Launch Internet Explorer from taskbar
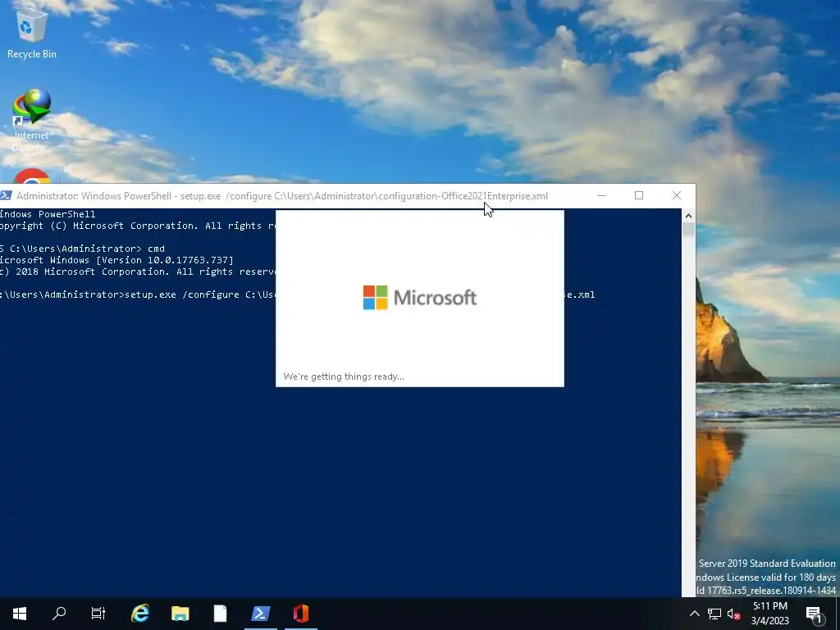 click(x=139, y=614)
